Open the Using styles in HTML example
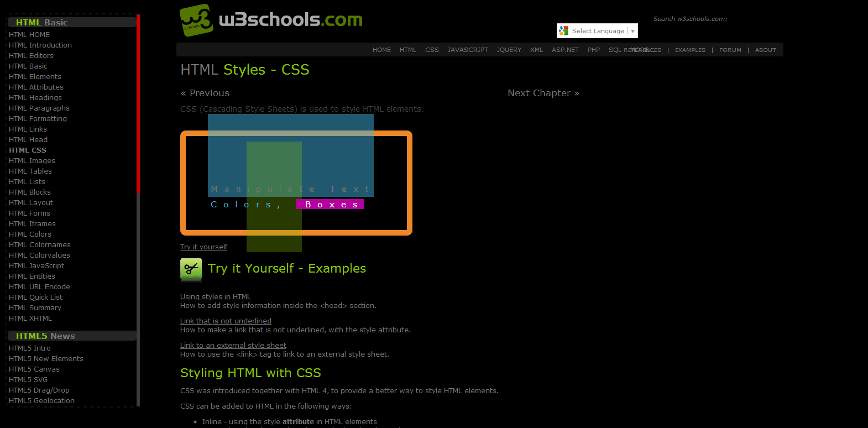 click(216, 297)
